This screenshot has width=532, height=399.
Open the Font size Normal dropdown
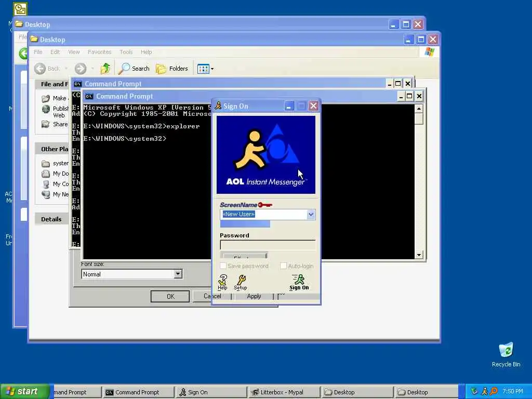178,274
